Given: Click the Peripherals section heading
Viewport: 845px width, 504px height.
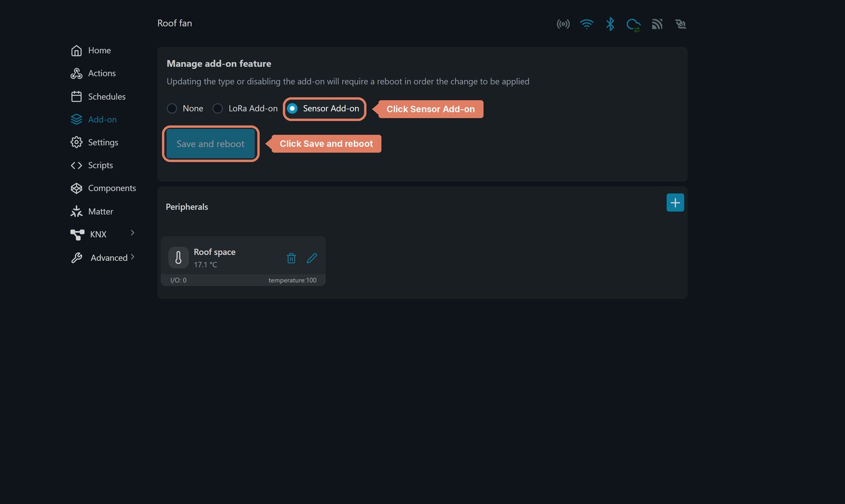Looking at the screenshot, I should [x=187, y=207].
